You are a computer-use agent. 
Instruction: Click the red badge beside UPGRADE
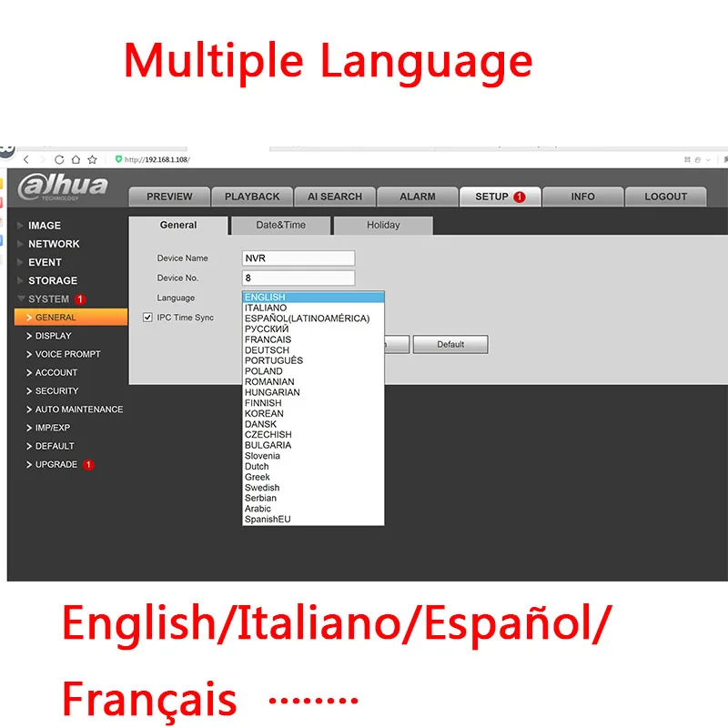88,465
